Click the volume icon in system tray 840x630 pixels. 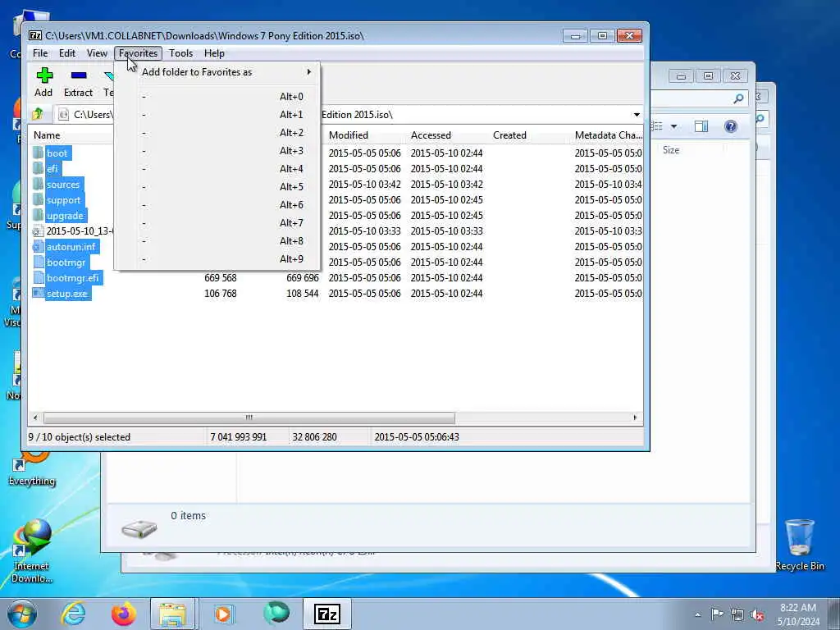(757, 614)
